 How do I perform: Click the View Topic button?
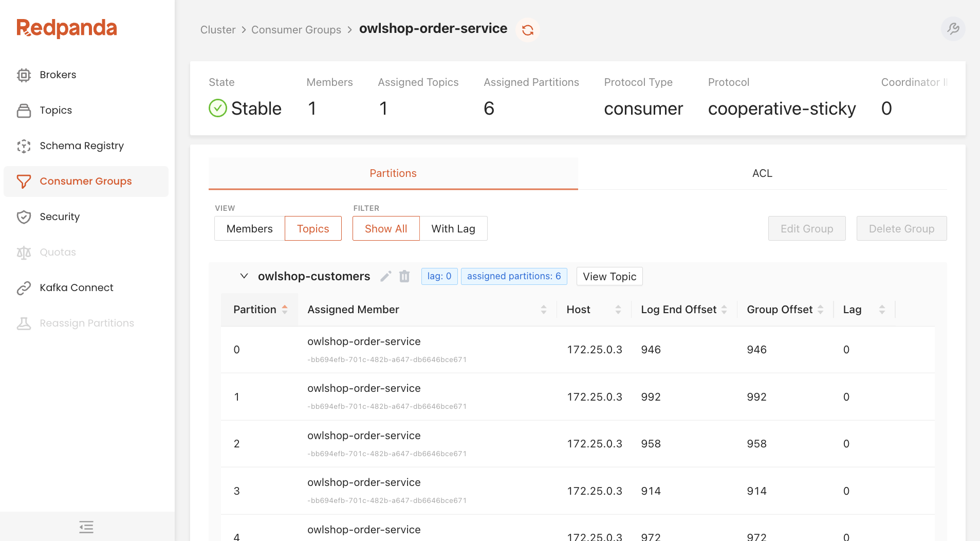tap(609, 277)
